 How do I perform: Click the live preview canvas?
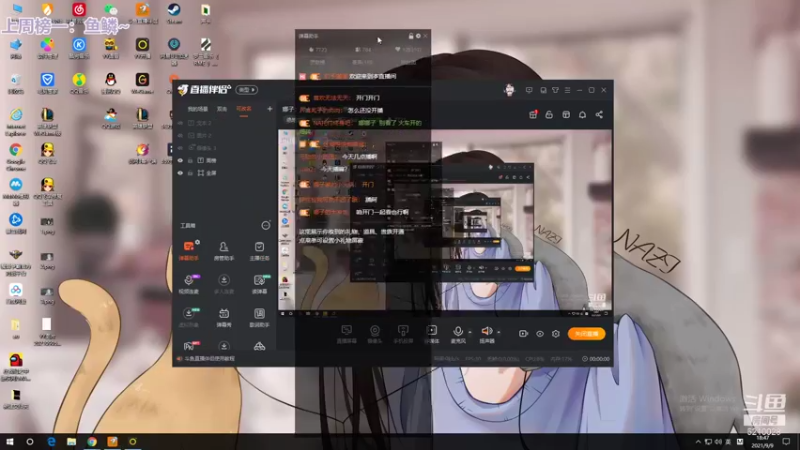pyautogui.click(x=445, y=221)
